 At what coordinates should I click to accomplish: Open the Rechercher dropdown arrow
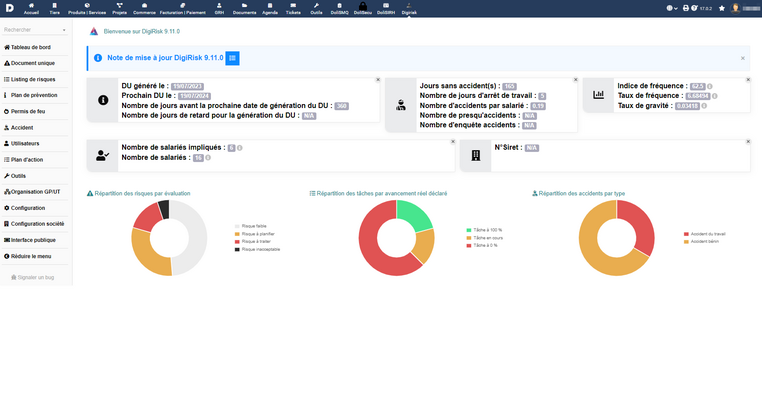(64, 30)
